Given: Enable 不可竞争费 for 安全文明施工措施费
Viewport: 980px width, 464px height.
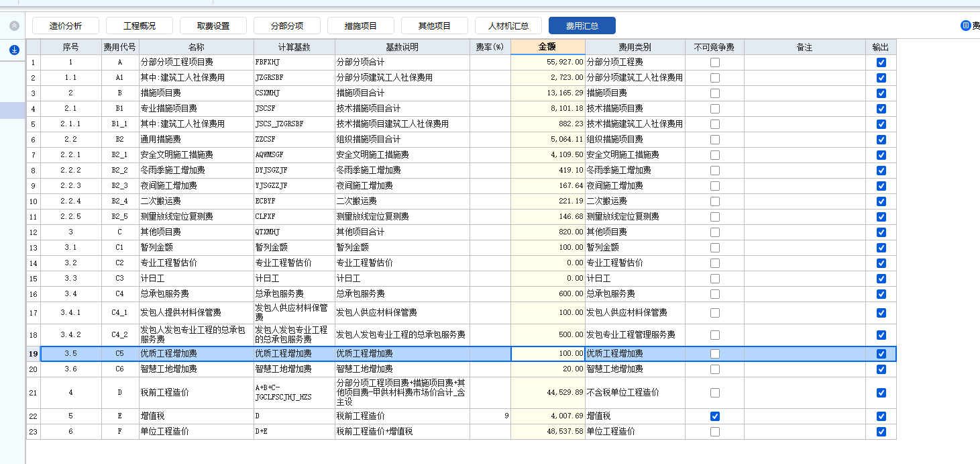Looking at the screenshot, I should click(x=714, y=154).
